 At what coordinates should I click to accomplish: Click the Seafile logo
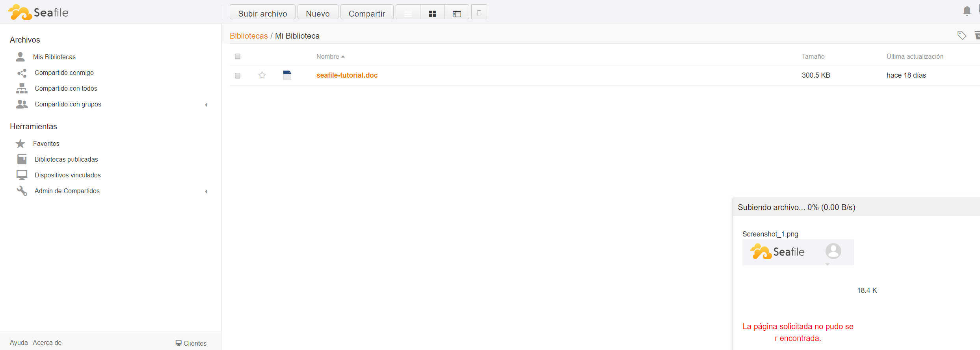pyautogui.click(x=38, y=12)
